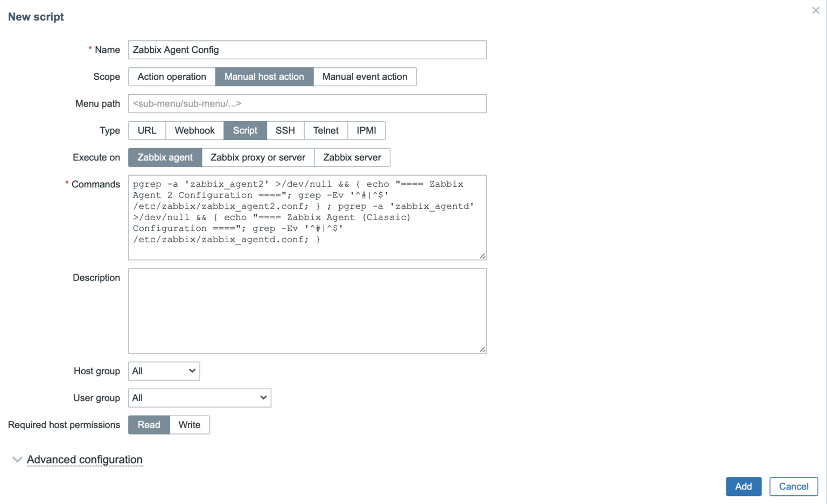Change script type to URL
This screenshot has width=827, height=504.
pos(146,130)
